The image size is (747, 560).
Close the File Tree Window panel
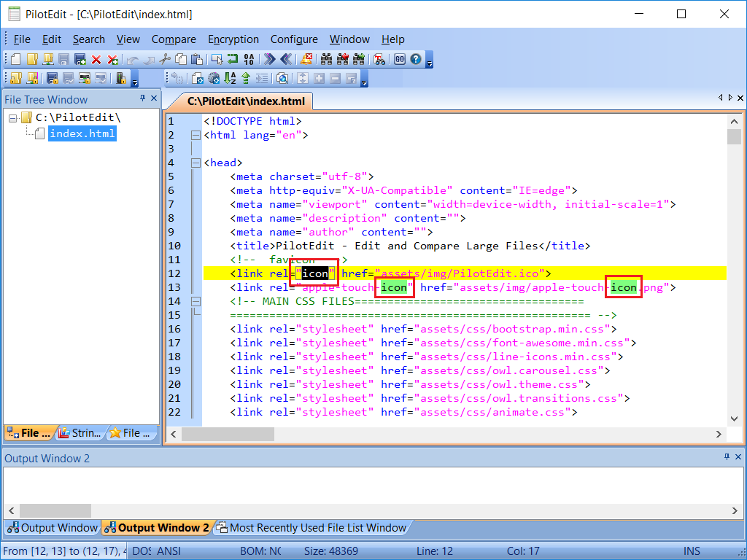click(154, 98)
